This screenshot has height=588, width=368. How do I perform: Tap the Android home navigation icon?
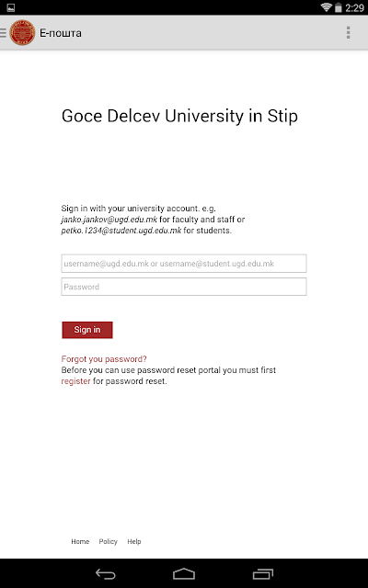tap(184, 573)
